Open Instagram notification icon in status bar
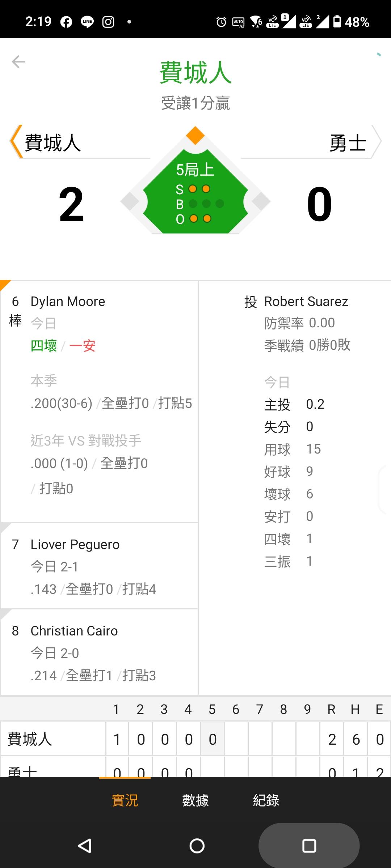 [x=108, y=22]
